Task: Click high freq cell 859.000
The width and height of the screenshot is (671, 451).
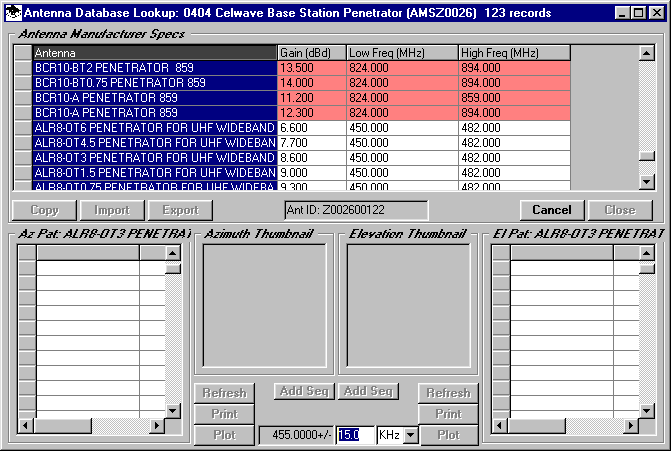Action: pos(514,98)
